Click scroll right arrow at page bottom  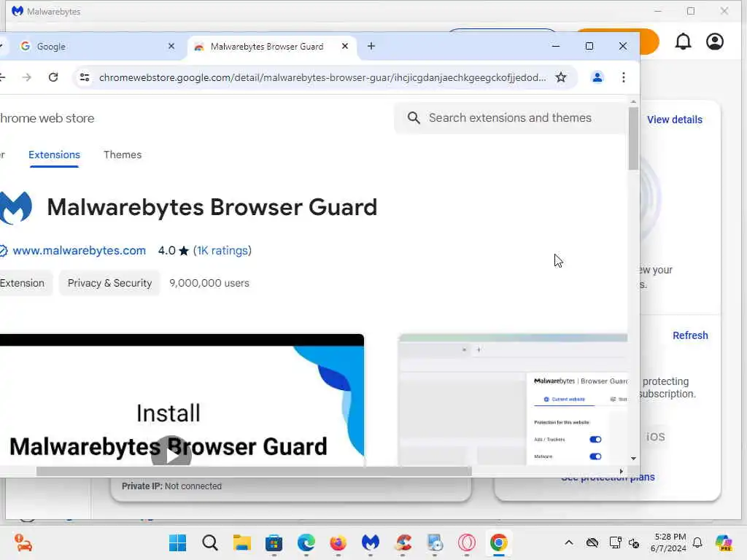tap(621, 471)
